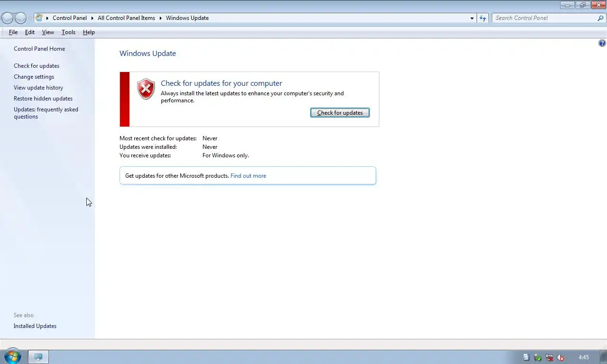The width and height of the screenshot is (607, 364).
Task: Click the Find out more link
Action: click(x=248, y=176)
